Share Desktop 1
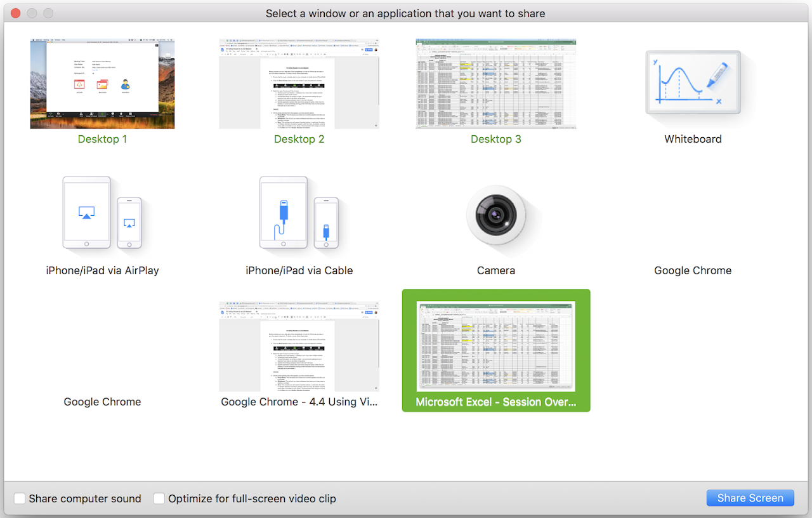 (x=102, y=83)
